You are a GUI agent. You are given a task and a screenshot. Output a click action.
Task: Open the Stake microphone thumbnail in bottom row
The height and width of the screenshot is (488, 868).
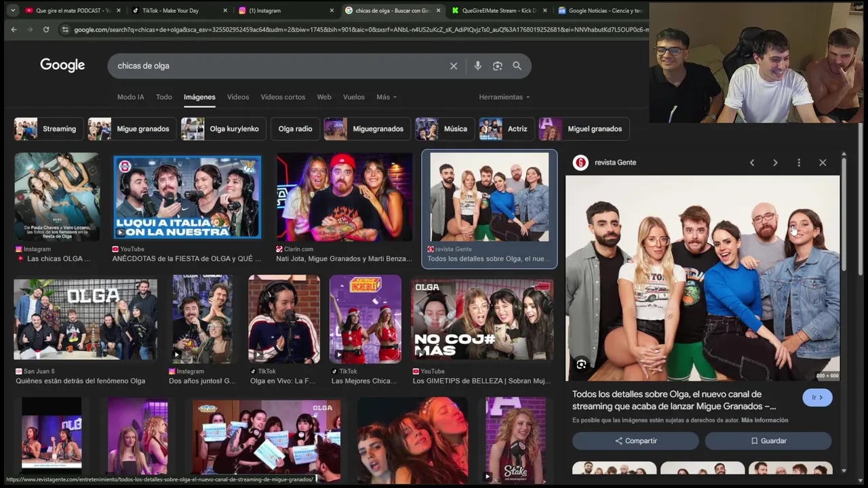(x=516, y=441)
